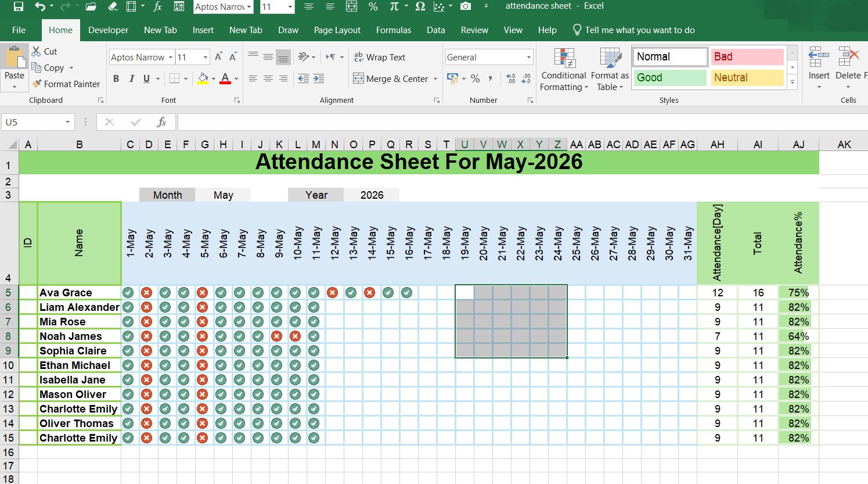This screenshot has height=484, width=868.
Task: Click the percent icon in quick access toolbar
Action: pyautogui.click(x=373, y=6)
